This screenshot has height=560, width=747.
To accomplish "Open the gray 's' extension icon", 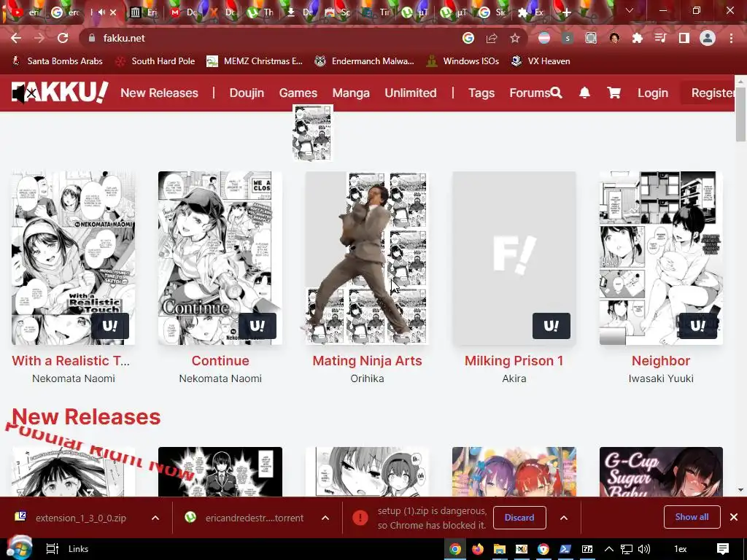I will click(x=567, y=38).
